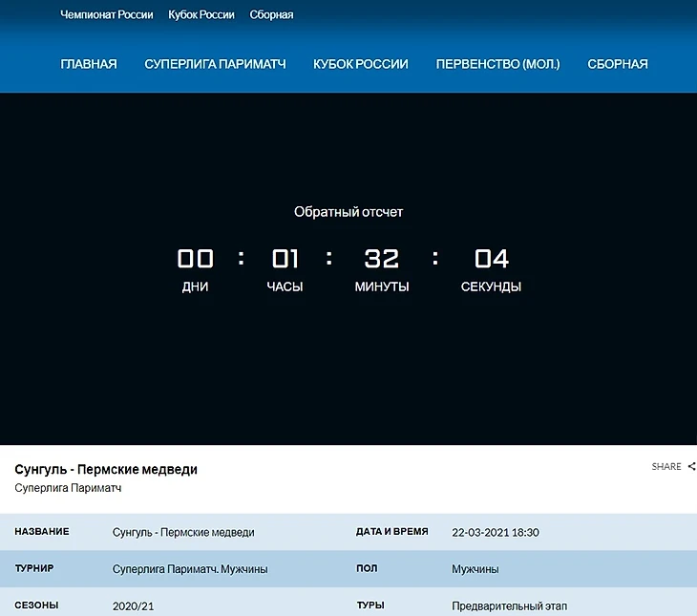Image resolution: width=697 pixels, height=616 pixels.
Task: Click the ТУРНИР field label
Action: click(x=34, y=568)
